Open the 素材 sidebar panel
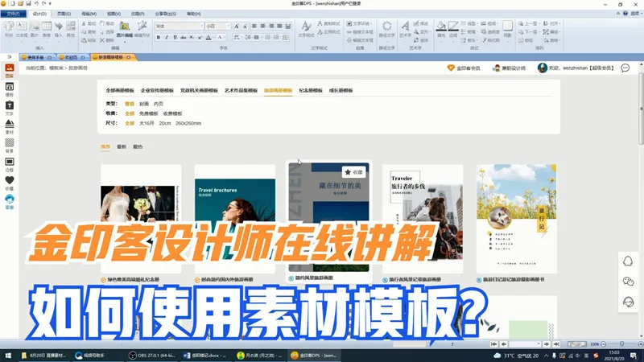 pos(10,127)
